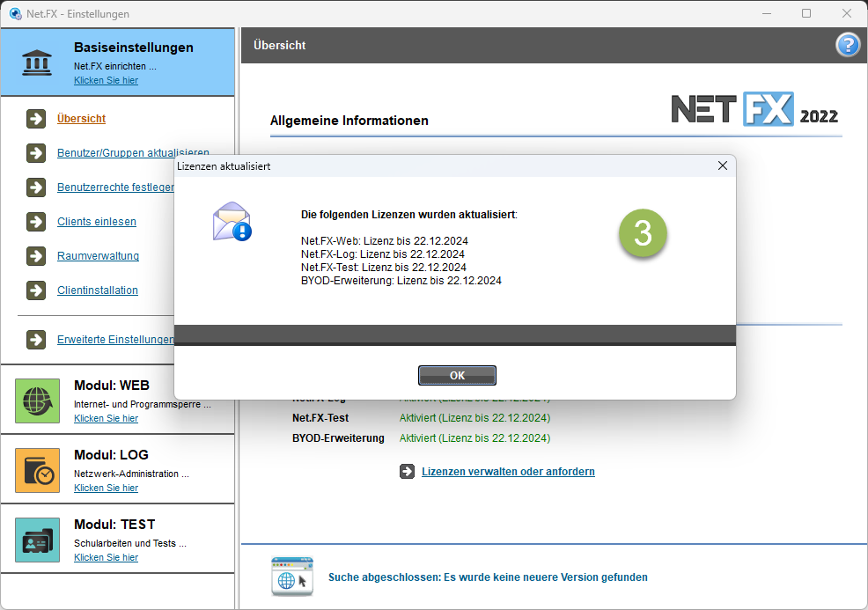Open the help question mark icon
Screen dimensions: 868x610
pos(848,46)
